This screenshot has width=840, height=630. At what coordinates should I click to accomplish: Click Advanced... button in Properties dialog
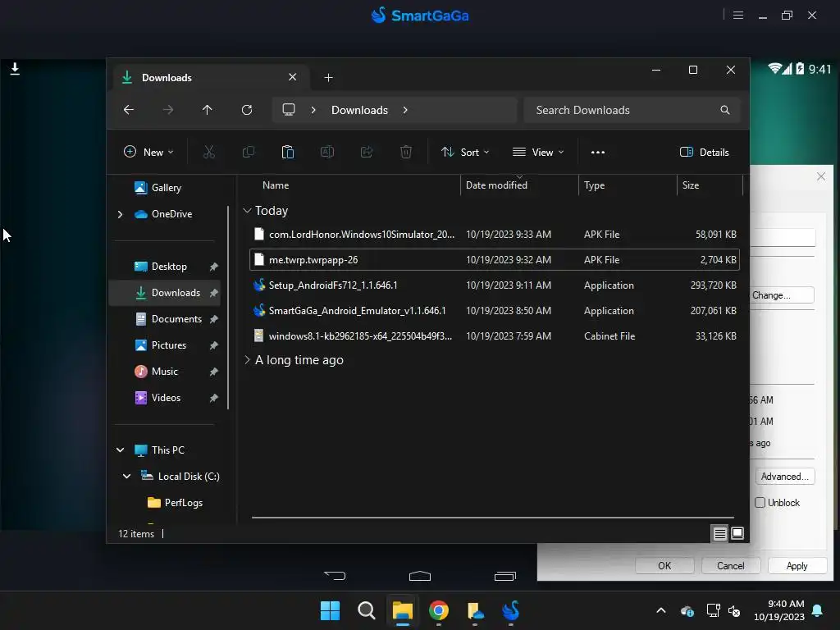point(785,477)
